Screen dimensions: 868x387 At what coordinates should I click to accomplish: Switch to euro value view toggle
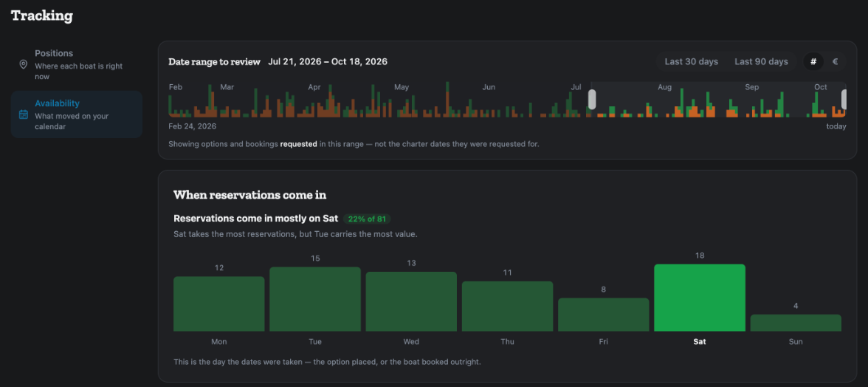835,61
